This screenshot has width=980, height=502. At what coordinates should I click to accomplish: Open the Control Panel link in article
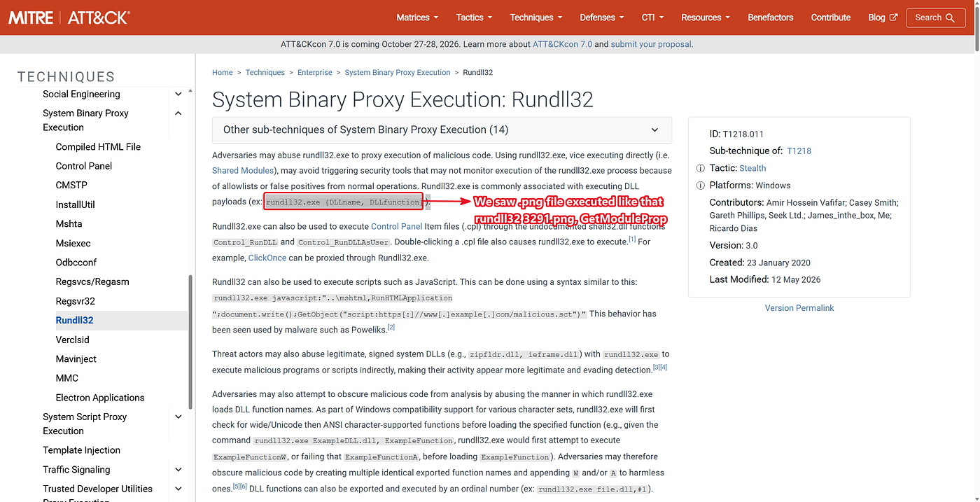click(396, 226)
